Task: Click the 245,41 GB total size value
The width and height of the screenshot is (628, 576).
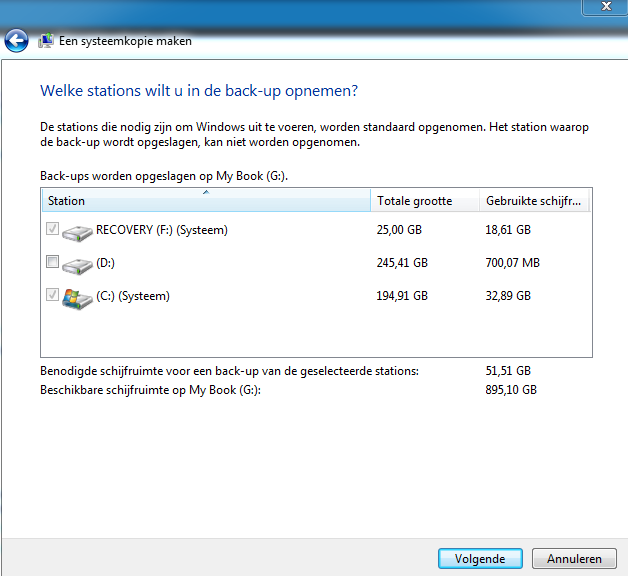Action: (x=402, y=263)
